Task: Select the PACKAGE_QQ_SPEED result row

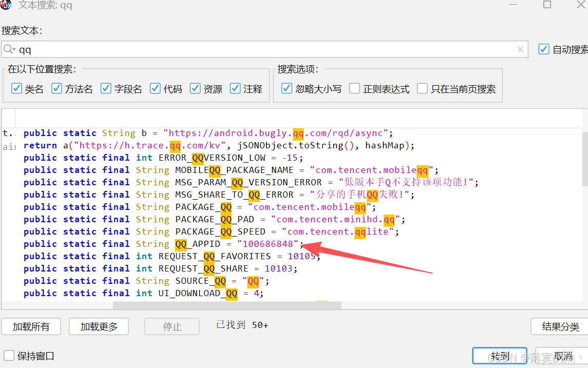Action: pyautogui.click(x=292, y=231)
